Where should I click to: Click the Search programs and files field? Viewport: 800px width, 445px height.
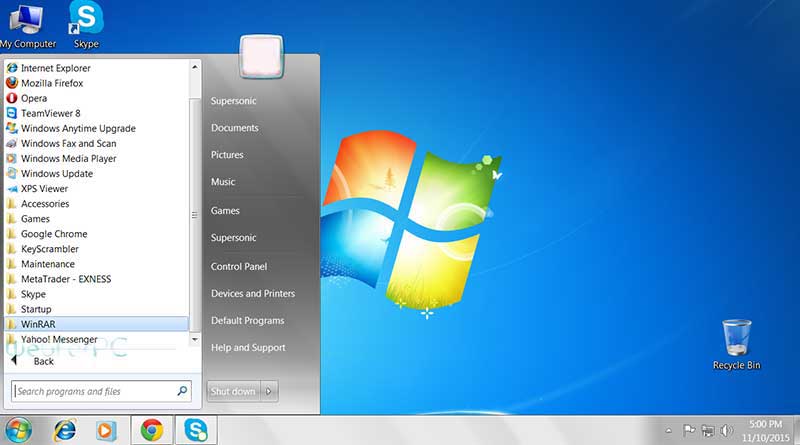pos(92,391)
